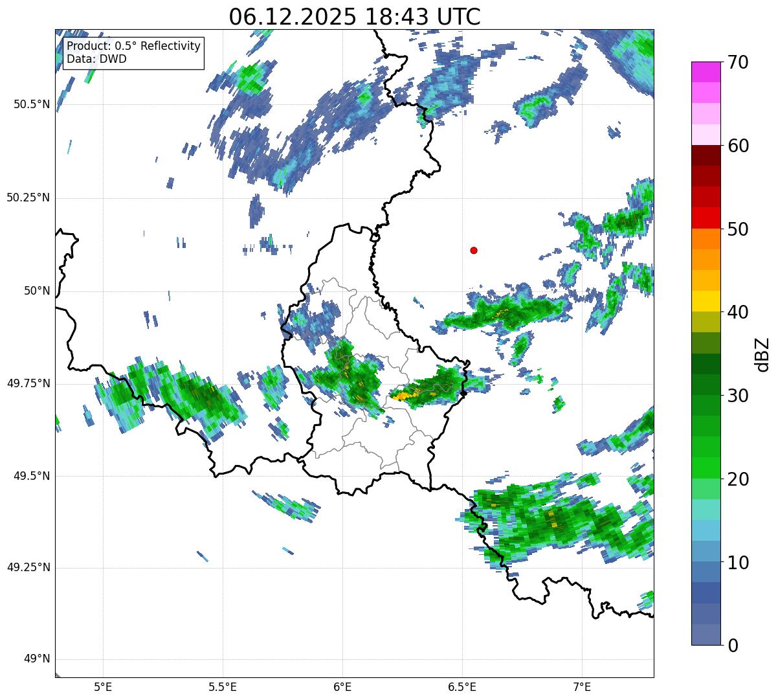Click the 6.5°E longitude label
This screenshot has width=778, height=700.
tap(462, 686)
